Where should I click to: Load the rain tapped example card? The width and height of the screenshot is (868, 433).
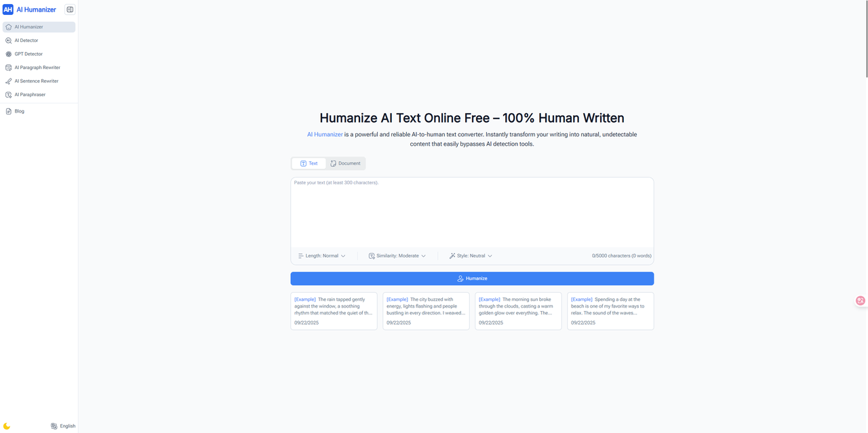coord(334,311)
